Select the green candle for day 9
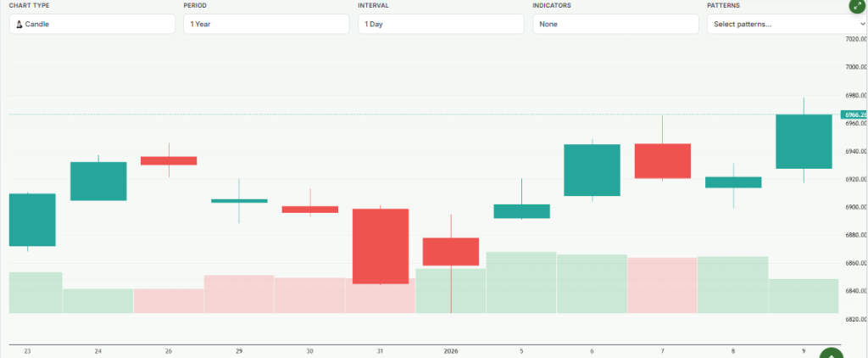The width and height of the screenshot is (868, 358). click(804, 141)
